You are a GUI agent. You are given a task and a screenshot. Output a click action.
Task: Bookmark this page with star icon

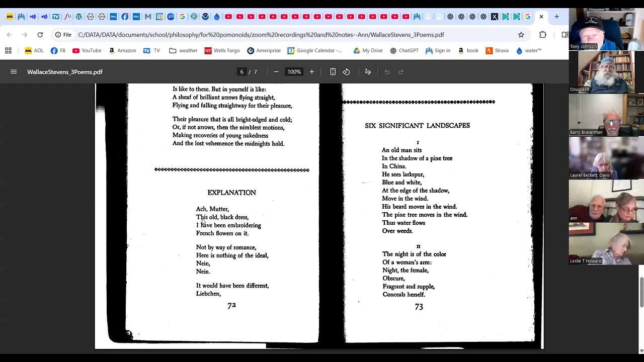click(x=521, y=35)
